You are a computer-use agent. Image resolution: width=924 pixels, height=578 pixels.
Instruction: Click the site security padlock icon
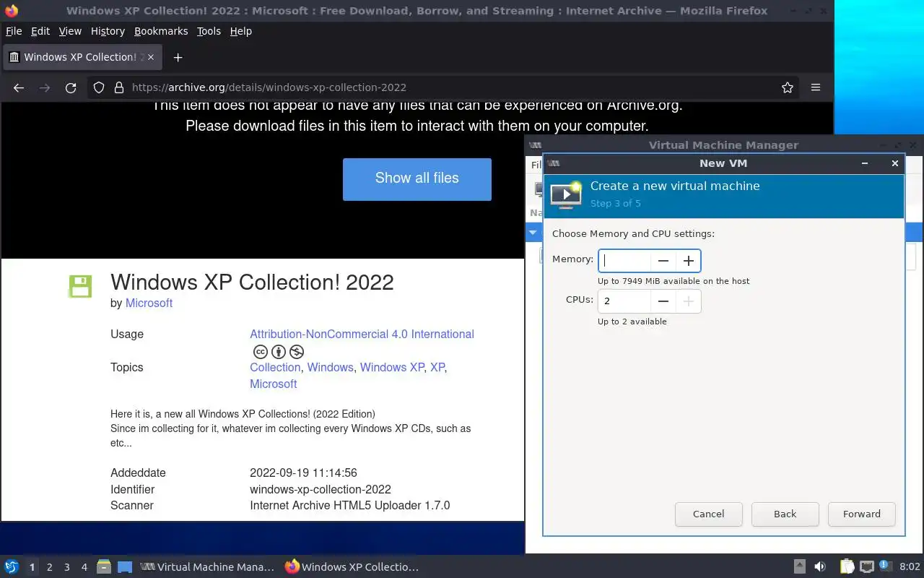(x=118, y=87)
